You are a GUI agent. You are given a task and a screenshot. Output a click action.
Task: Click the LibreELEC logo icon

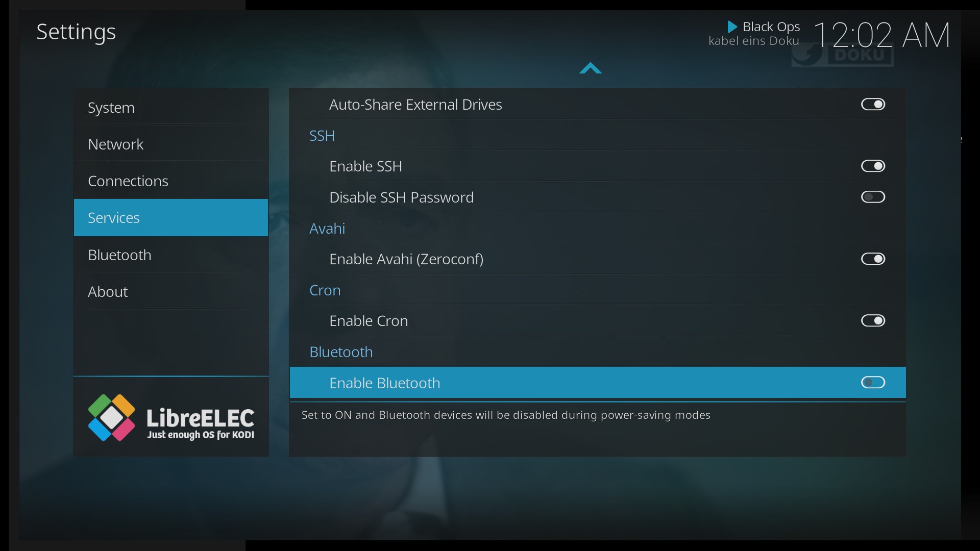coord(111,417)
